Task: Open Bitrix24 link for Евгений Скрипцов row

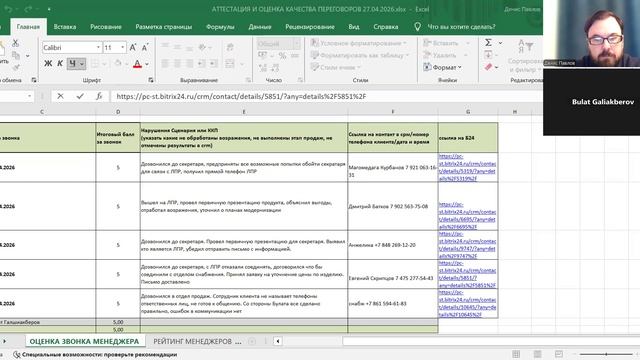Action: 467,274
